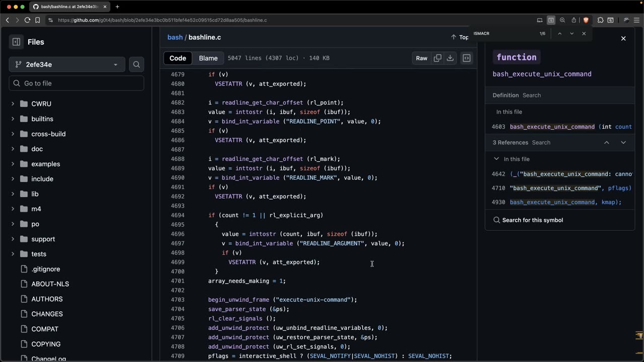The height and width of the screenshot is (362, 644).
Task: Bookmark this page
Action: pyautogui.click(x=37, y=20)
